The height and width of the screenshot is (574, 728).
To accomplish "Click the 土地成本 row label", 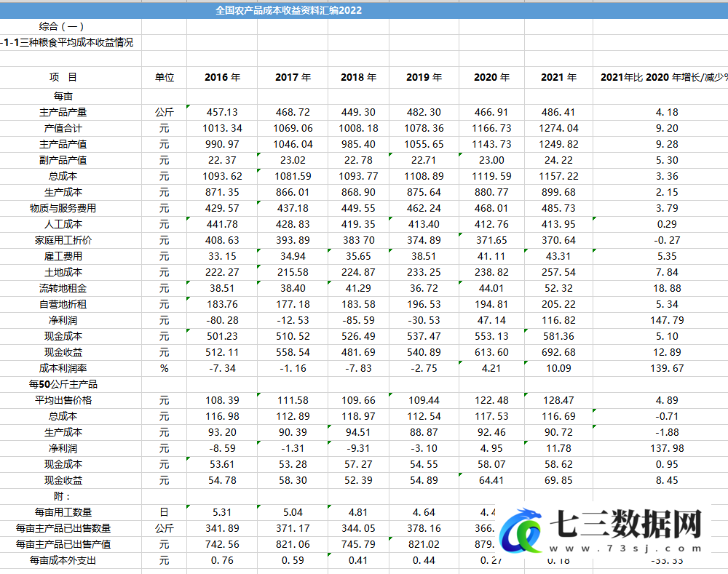I will [63, 272].
